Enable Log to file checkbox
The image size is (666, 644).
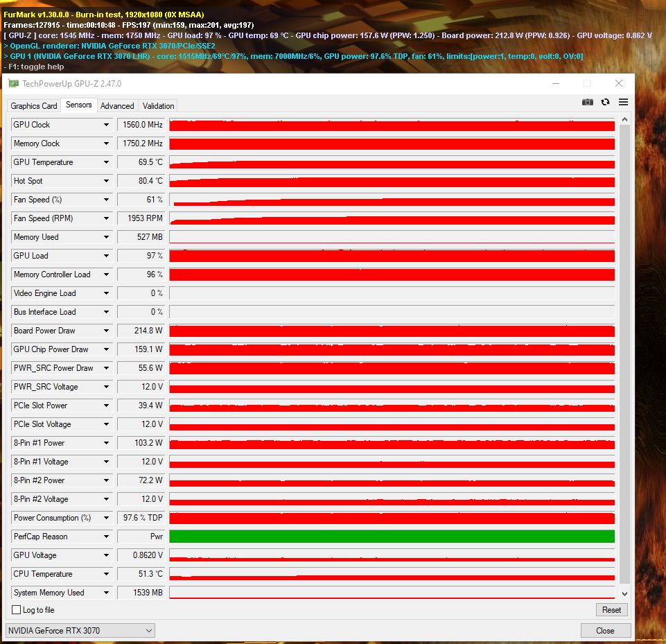17,609
